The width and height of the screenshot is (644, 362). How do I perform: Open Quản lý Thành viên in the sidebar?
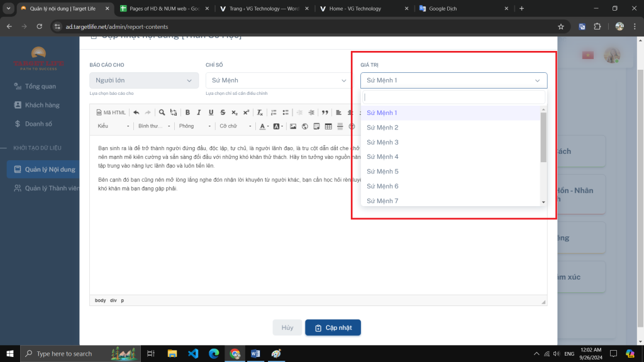pos(45,189)
